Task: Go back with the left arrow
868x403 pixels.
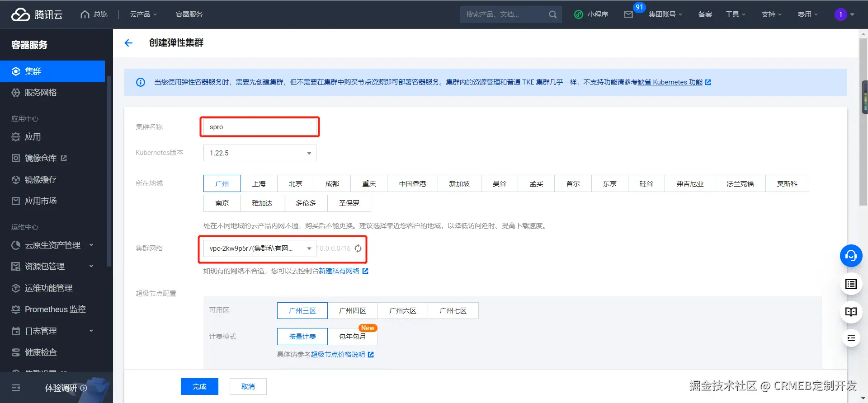Action: pos(128,43)
